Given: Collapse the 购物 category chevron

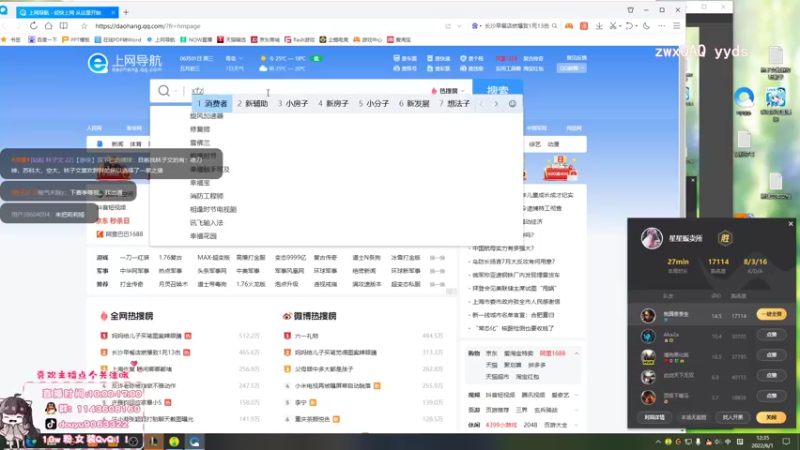Looking at the screenshot, I should [x=577, y=354].
